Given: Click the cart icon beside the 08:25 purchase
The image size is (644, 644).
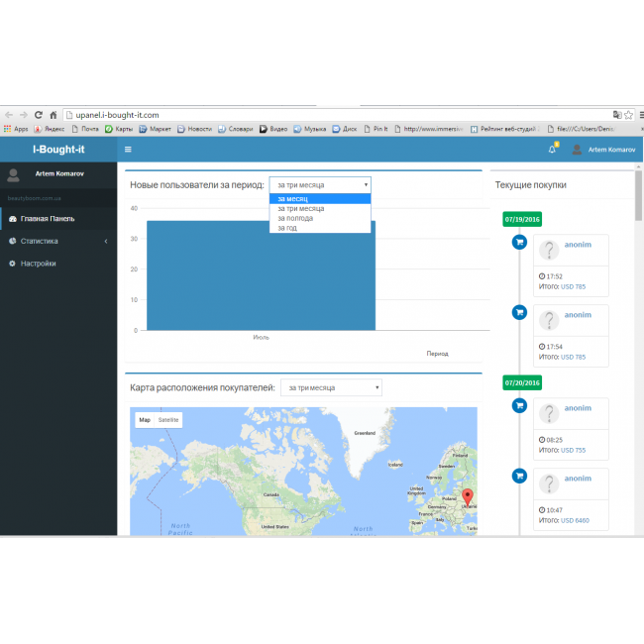Looking at the screenshot, I should click(x=518, y=405).
